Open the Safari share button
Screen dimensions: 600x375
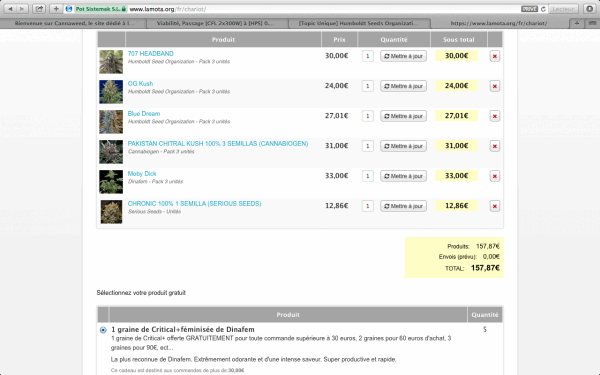click(39, 9)
